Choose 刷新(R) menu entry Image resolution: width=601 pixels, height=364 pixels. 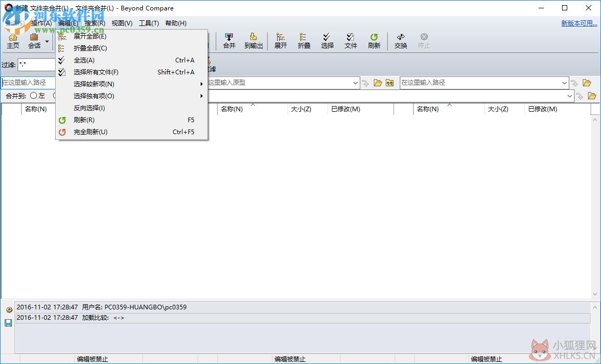(132, 120)
